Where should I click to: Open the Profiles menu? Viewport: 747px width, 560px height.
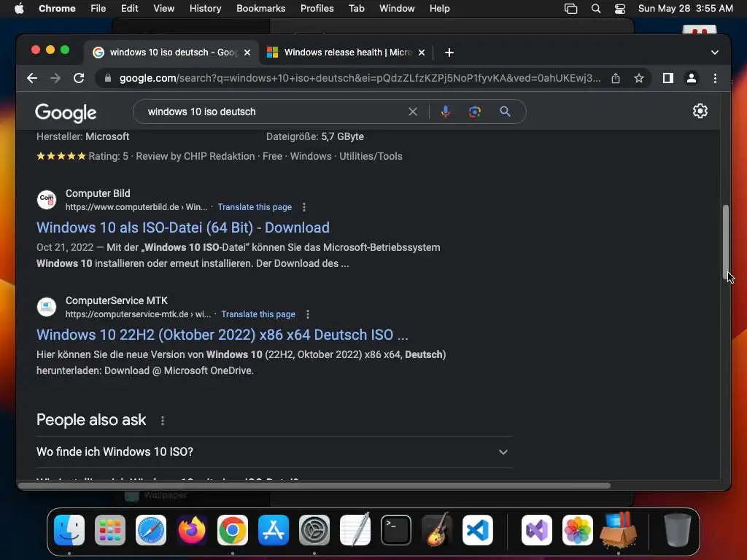coord(317,8)
